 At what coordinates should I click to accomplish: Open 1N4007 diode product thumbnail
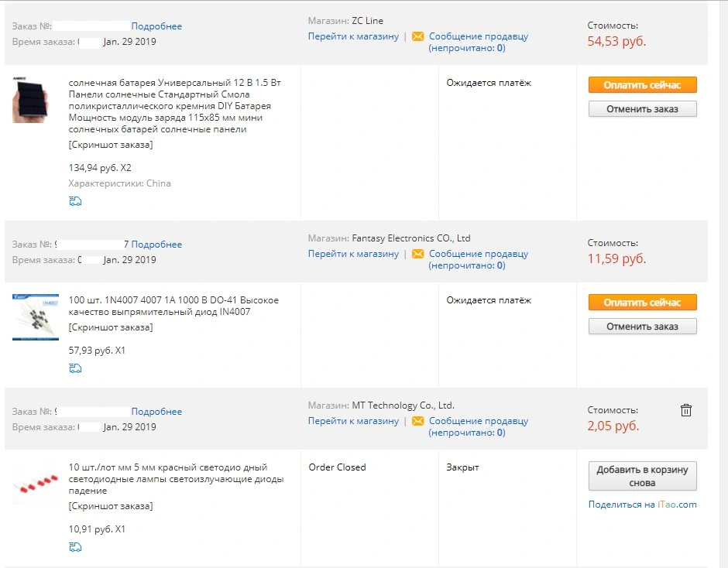click(x=36, y=317)
